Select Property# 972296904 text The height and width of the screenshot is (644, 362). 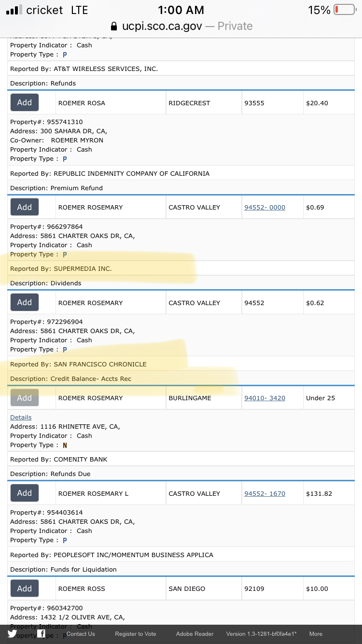click(x=46, y=322)
